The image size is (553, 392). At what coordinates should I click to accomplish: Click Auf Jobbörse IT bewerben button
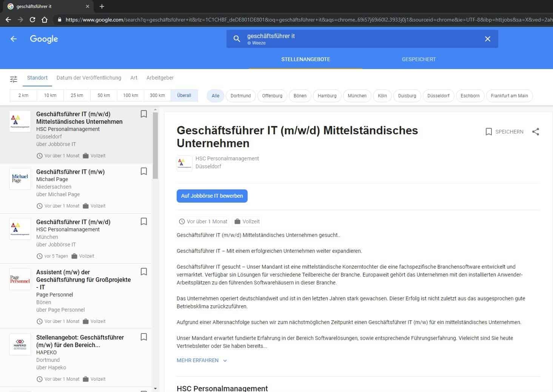[x=212, y=196]
